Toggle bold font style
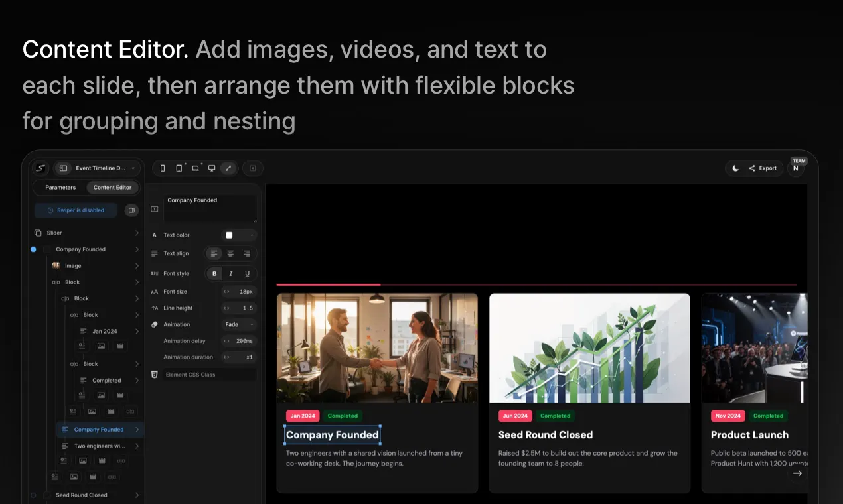 214,273
